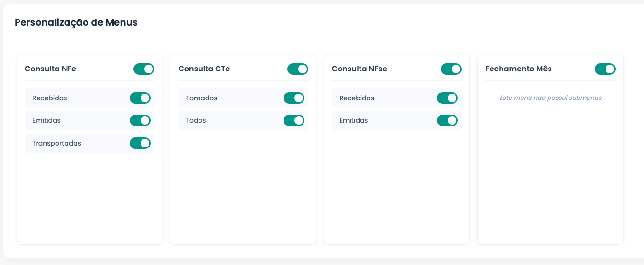Switch off Emitidas in the Consulta NFe card
The image size is (644, 265).
coord(140,120)
